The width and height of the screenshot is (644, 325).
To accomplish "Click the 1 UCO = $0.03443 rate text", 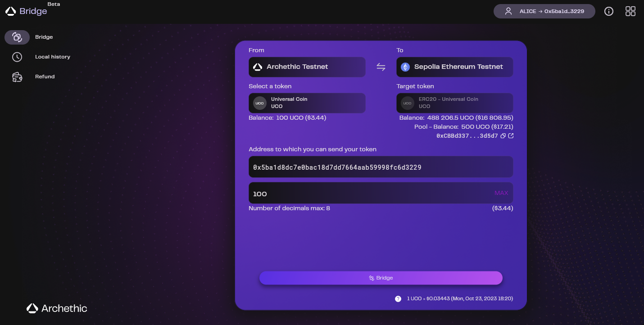I will pos(460,298).
